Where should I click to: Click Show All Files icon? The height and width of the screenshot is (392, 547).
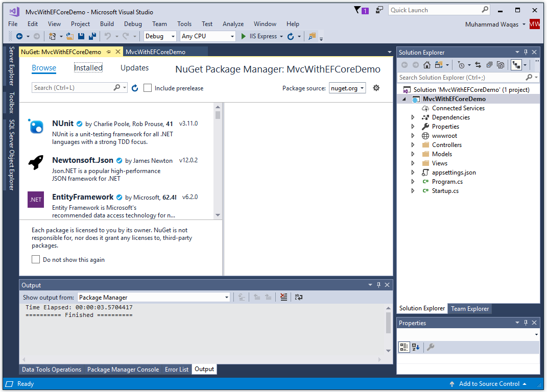pyautogui.click(x=501, y=65)
